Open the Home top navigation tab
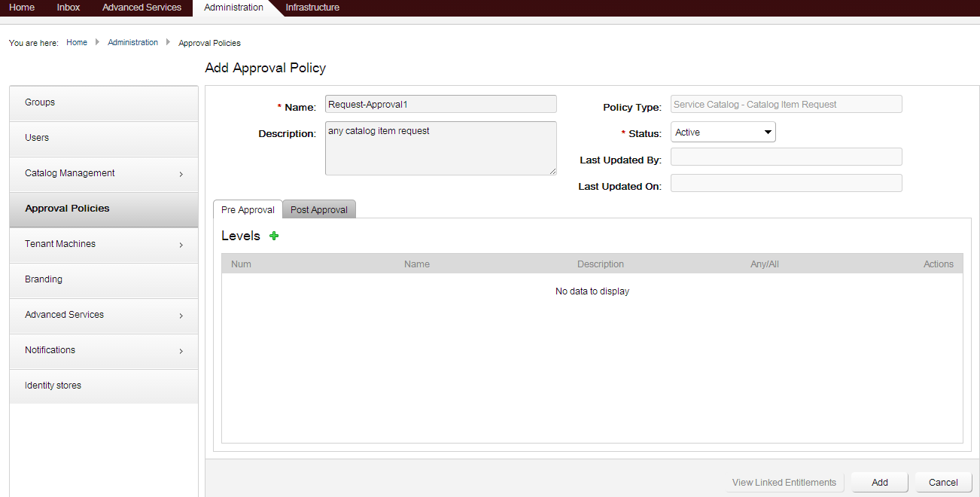The width and height of the screenshot is (980, 497). [x=22, y=8]
